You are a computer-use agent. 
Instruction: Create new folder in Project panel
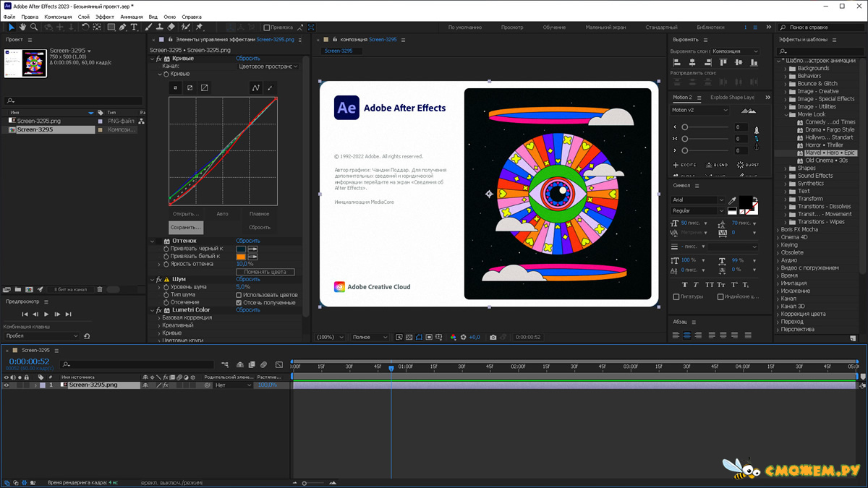pos(17,289)
